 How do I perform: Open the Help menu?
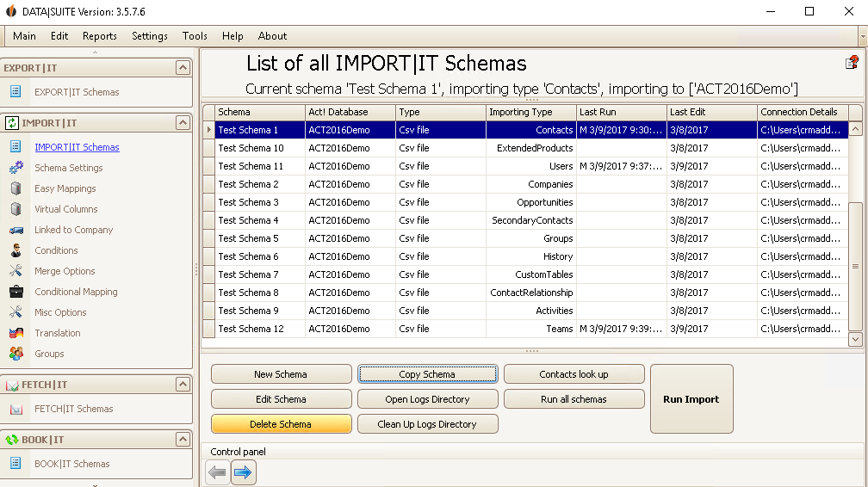point(232,36)
